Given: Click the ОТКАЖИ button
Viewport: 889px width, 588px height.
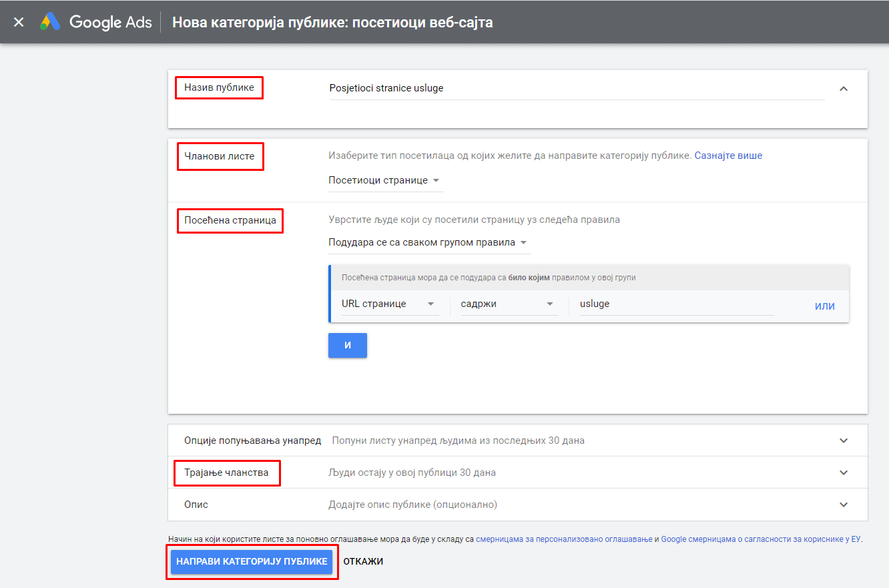Looking at the screenshot, I should pos(363,561).
